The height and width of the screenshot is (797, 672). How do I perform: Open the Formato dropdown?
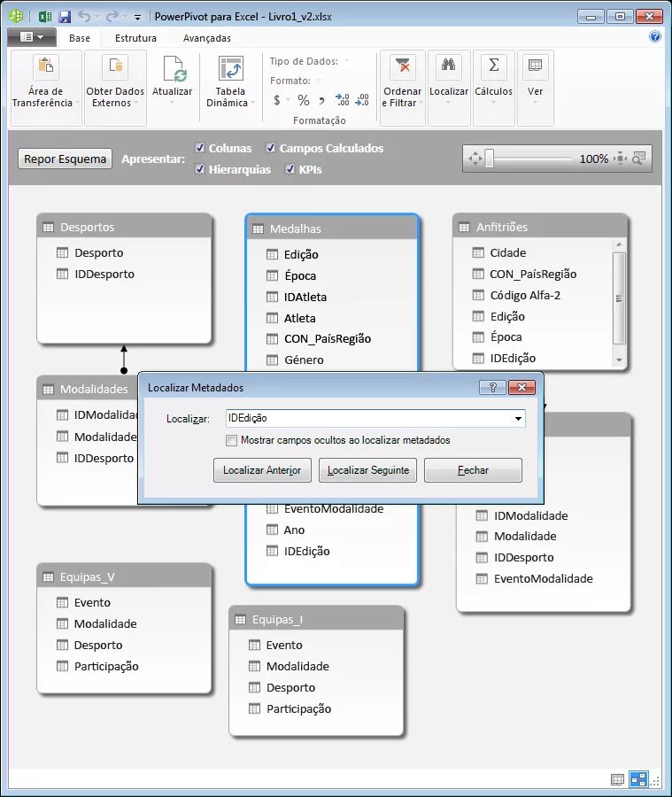point(320,81)
